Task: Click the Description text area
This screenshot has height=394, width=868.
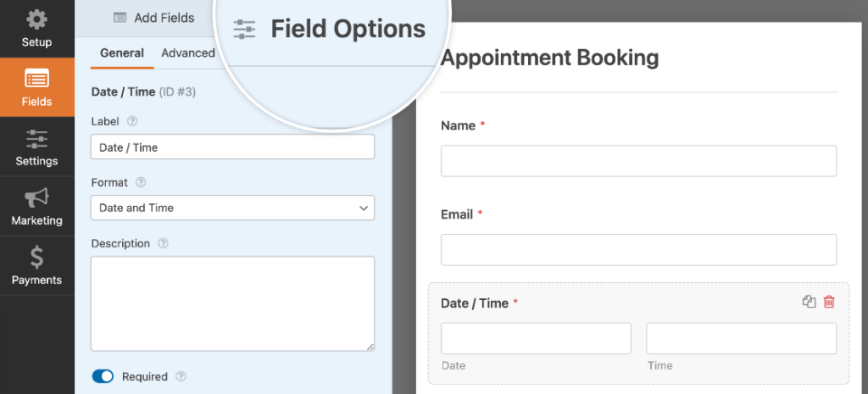Action: [x=232, y=303]
